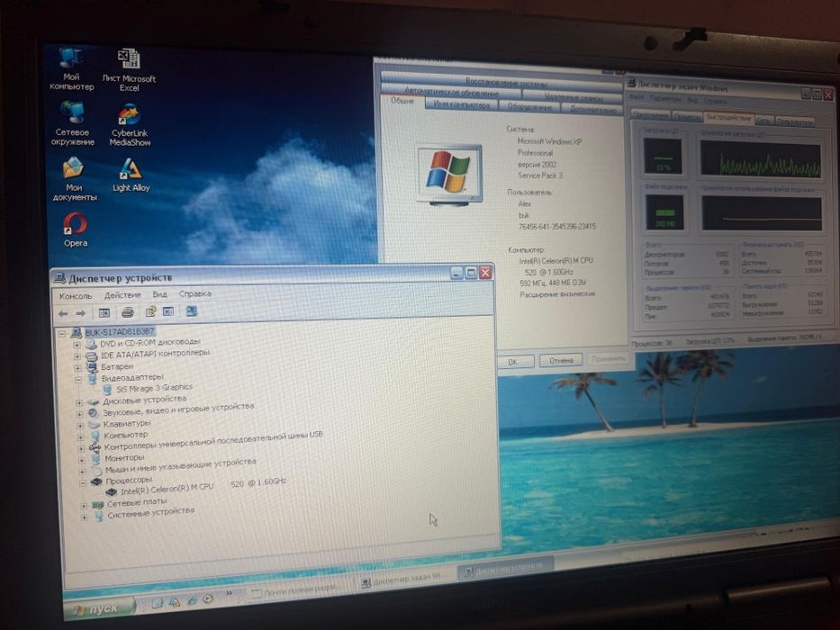The width and height of the screenshot is (840, 630).
Task: Expand the Дисковые устройства node
Action: [79, 402]
